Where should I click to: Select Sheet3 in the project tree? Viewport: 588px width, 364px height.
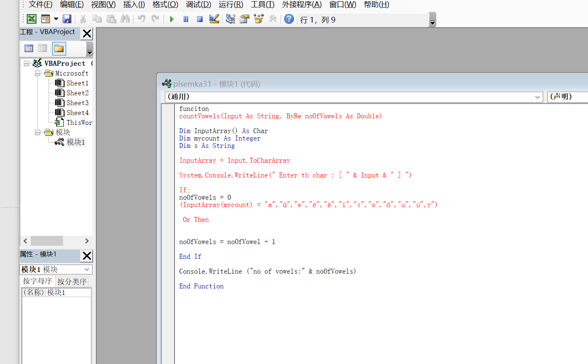click(x=78, y=102)
